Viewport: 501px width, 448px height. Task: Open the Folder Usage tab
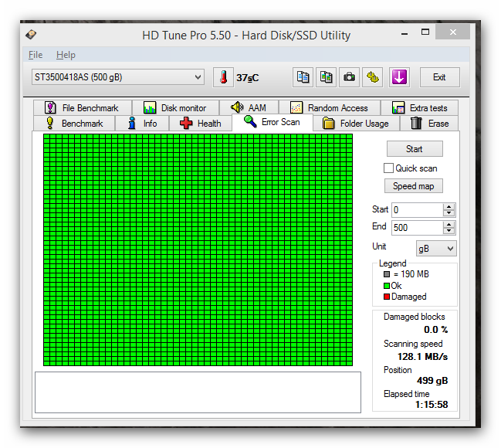[x=356, y=124]
